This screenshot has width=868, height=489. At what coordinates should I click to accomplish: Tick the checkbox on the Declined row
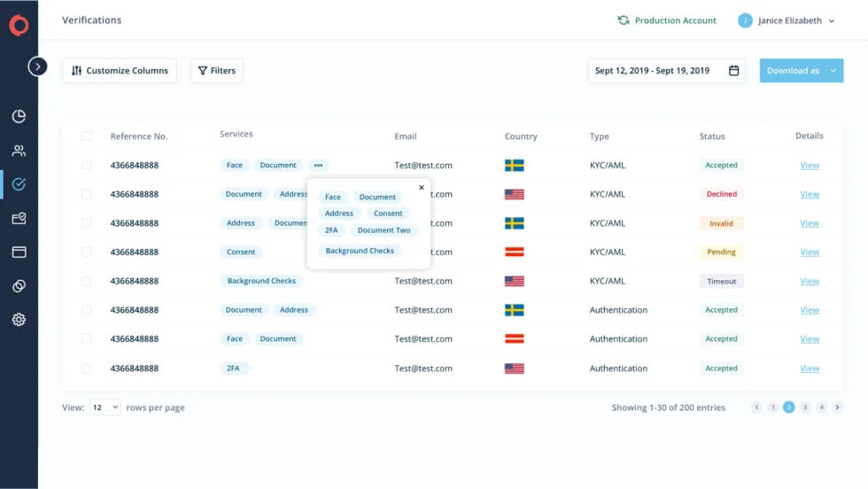pyautogui.click(x=87, y=194)
